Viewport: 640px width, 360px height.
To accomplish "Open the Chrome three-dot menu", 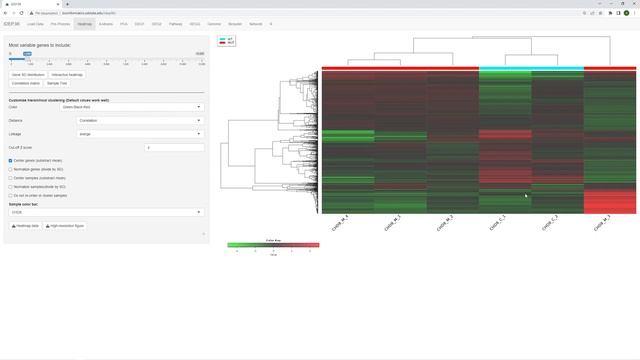I will point(634,13).
